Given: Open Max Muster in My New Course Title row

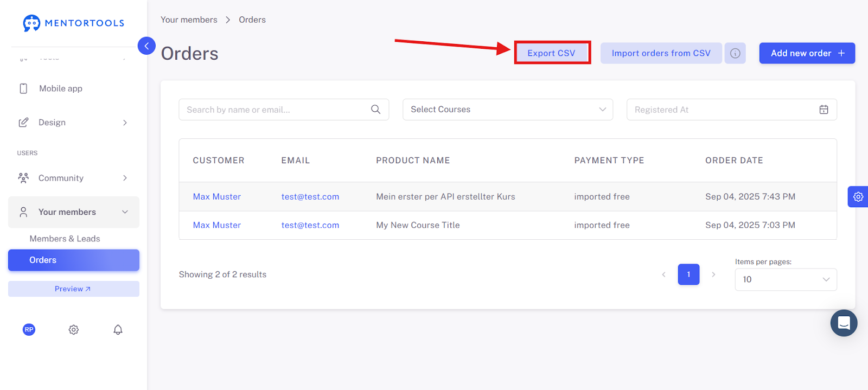Looking at the screenshot, I should tap(217, 225).
